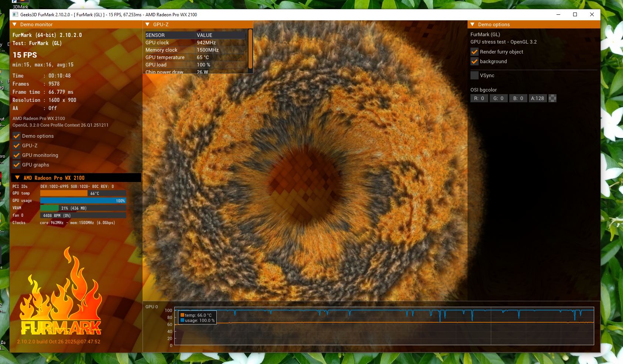Maximize the FurMark window
The image size is (623, 364).
[575, 15]
